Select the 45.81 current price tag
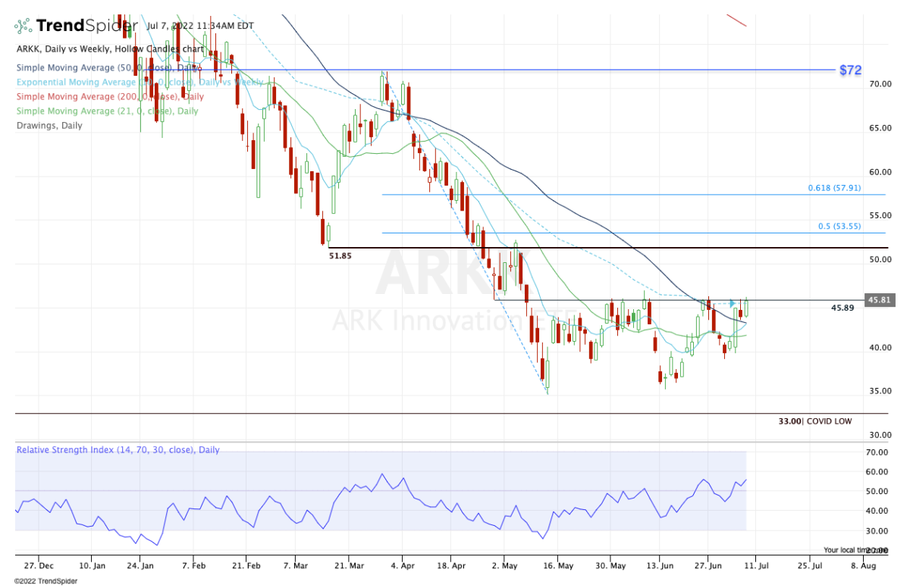 pyautogui.click(x=879, y=300)
